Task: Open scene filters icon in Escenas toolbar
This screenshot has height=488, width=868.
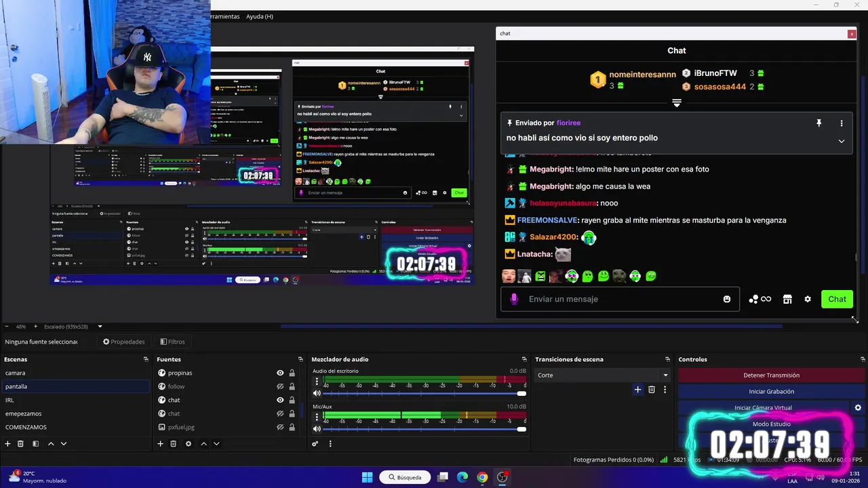Action: pyautogui.click(x=35, y=444)
